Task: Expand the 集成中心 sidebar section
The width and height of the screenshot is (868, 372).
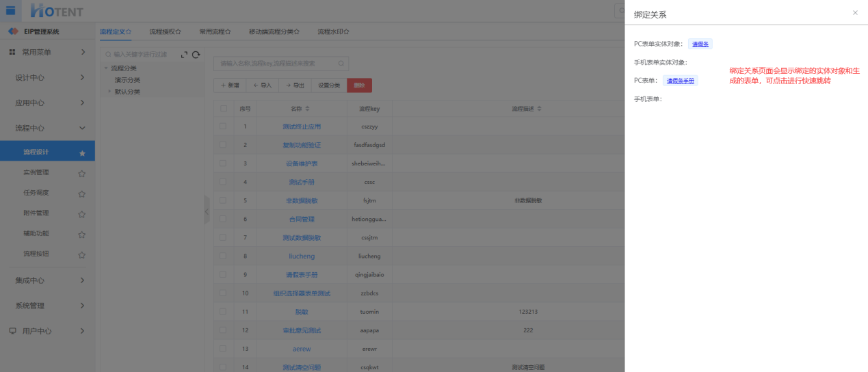Action: [82, 280]
